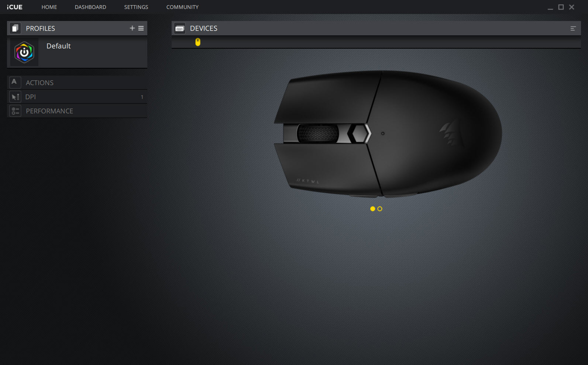Click the Actions letter A icon
588x365 pixels.
click(x=15, y=82)
